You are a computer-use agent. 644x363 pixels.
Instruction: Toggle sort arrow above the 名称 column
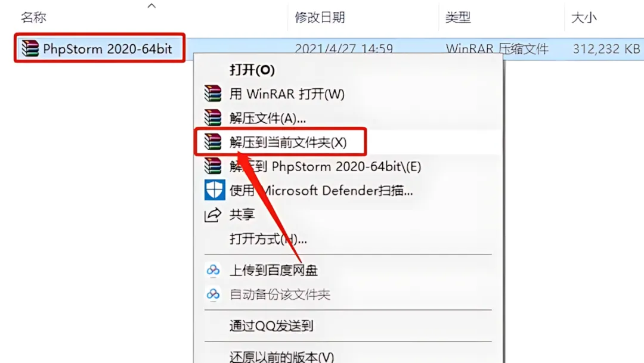click(151, 6)
